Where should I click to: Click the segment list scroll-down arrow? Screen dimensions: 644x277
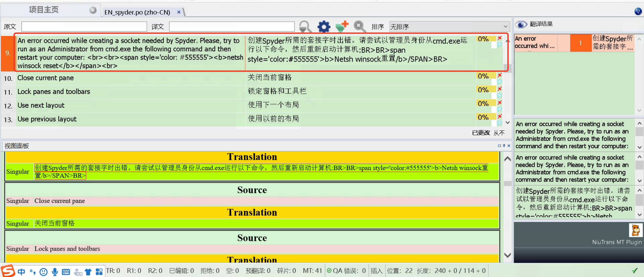pos(508,123)
